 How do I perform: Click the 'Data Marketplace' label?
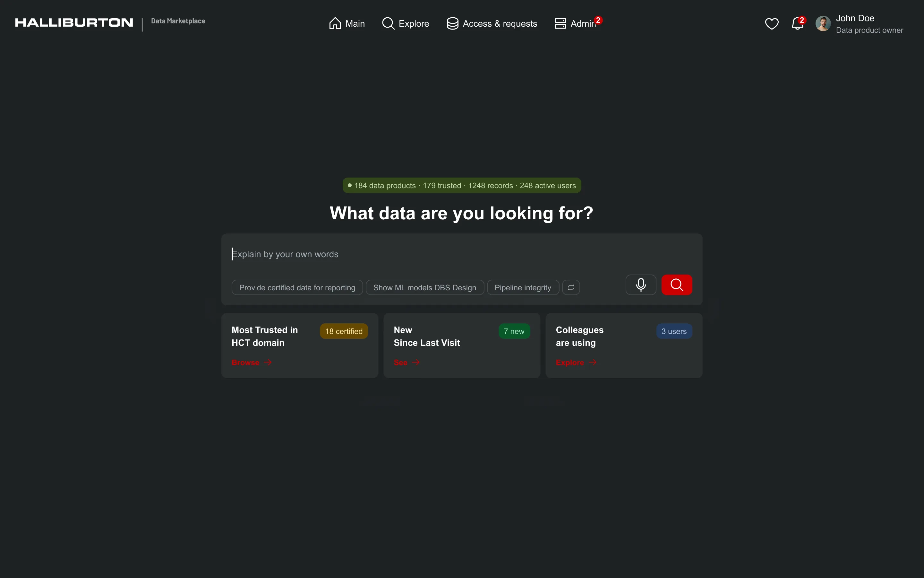coord(178,21)
